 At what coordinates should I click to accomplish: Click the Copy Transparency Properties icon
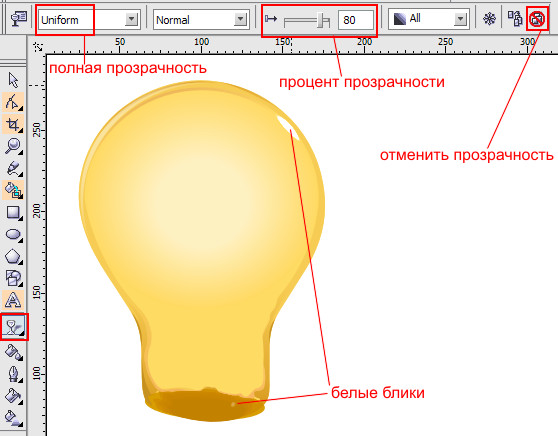pos(515,19)
